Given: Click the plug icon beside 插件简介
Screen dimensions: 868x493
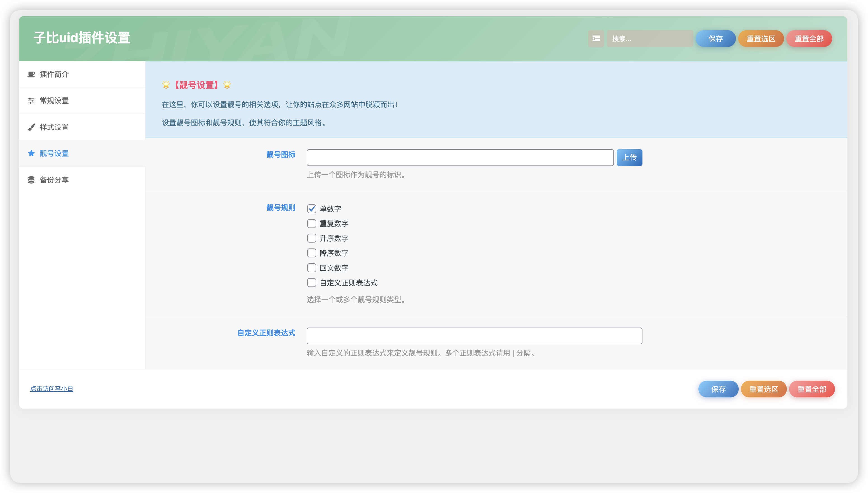Looking at the screenshot, I should (31, 74).
